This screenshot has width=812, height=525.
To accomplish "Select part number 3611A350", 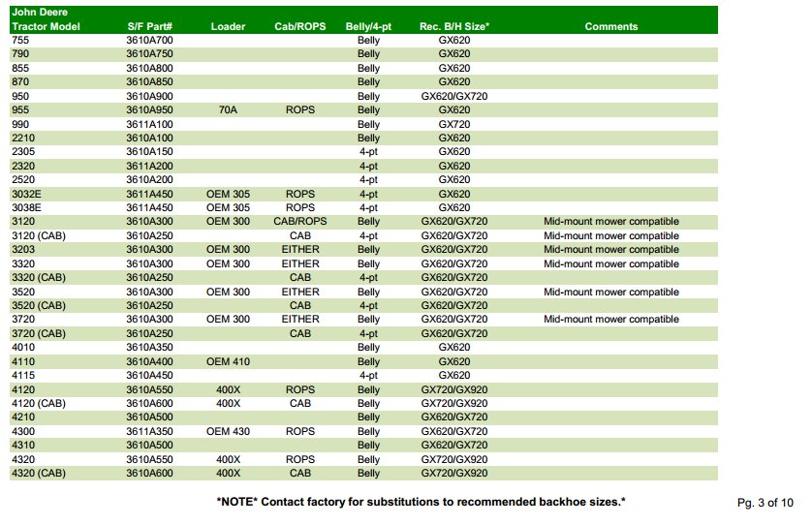I will tap(149, 431).
